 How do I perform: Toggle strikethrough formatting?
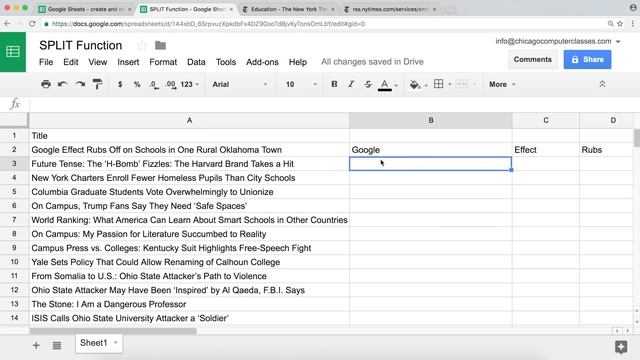(x=368, y=84)
